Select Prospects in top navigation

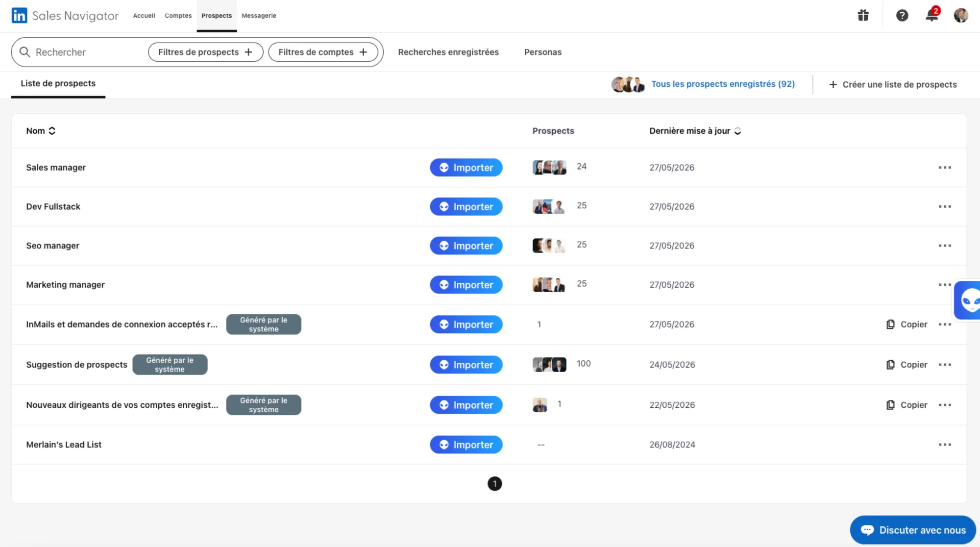point(217,16)
